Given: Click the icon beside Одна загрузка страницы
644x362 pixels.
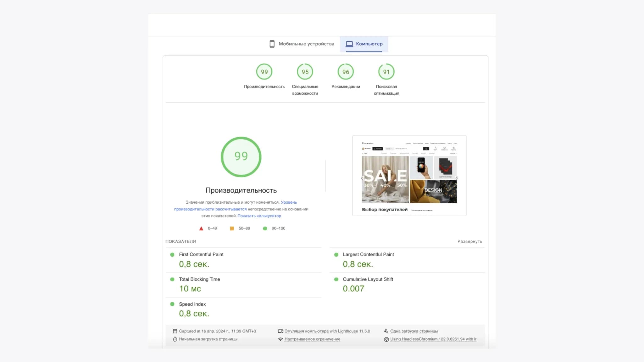Looking at the screenshot, I should [x=386, y=331].
